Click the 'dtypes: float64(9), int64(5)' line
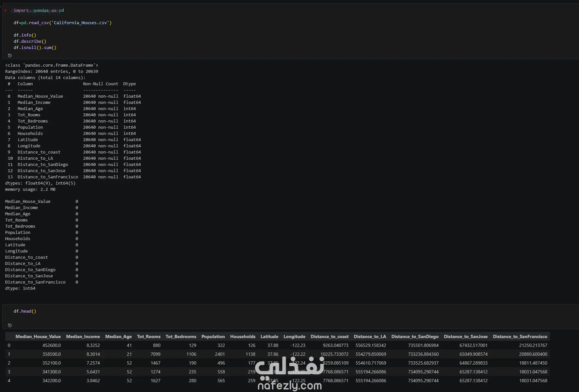This screenshot has height=392, width=579. coord(40,183)
